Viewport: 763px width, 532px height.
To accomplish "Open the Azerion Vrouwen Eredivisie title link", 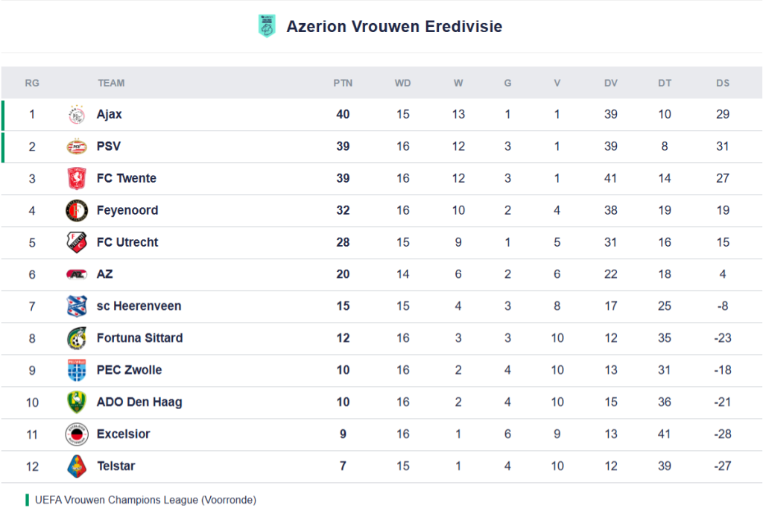I will tap(394, 27).
